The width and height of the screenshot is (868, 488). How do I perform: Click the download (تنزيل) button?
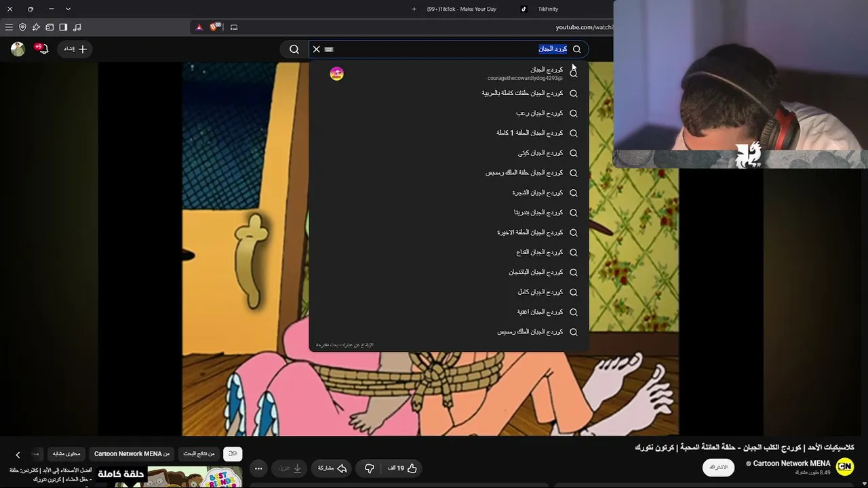click(x=290, y=468)
